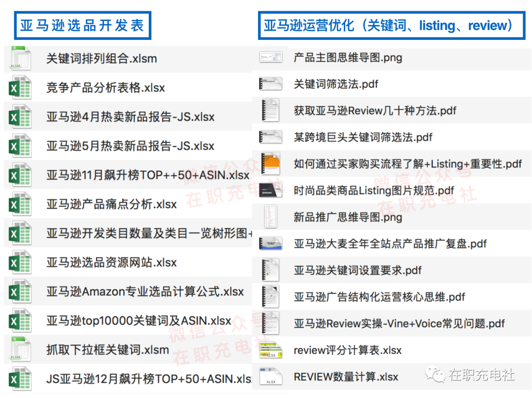Click the PDF icon for 某跨境巨头关键词筛选法.pdf
The height and width of the screenshot is (398, 532).
click(x=270, y=137)
